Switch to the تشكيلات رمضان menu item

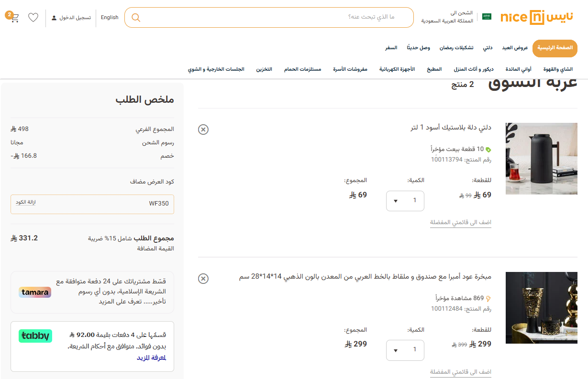coord(456,47)
